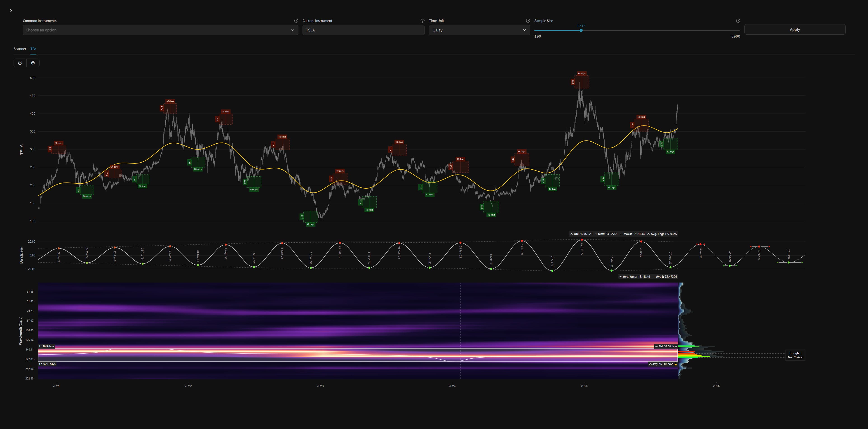Open the Time Unit 1 Day dropdown
This screenshot has height=429, width=868.
pyautogui.click(x=479, y=30)
